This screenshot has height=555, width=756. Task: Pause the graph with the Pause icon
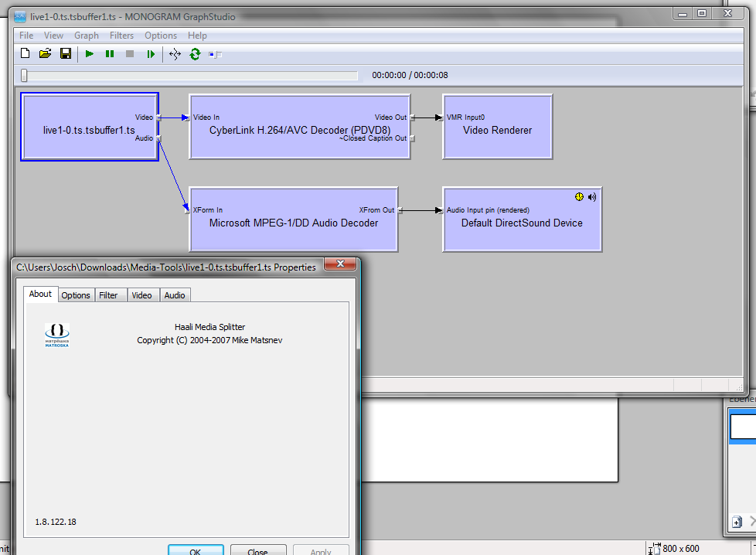tap(110, 54)
